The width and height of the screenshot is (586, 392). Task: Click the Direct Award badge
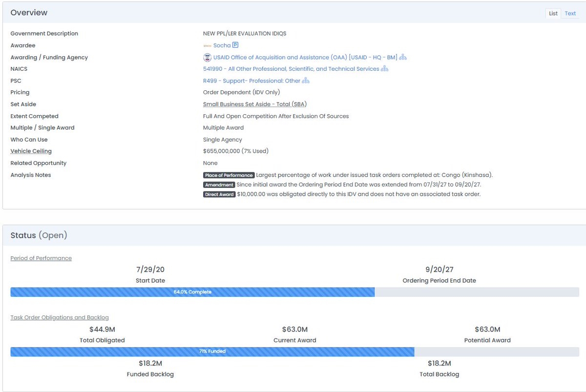pos(219,194)
